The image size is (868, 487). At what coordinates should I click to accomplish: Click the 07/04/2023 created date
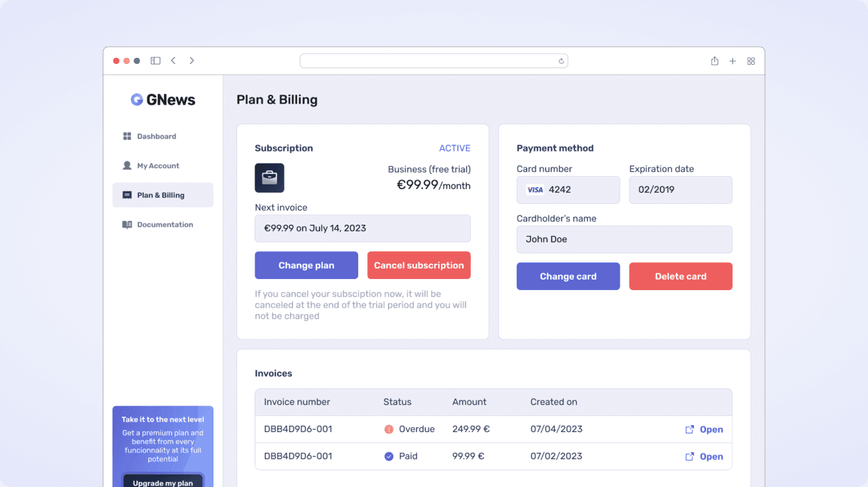(x=556, y=429)
